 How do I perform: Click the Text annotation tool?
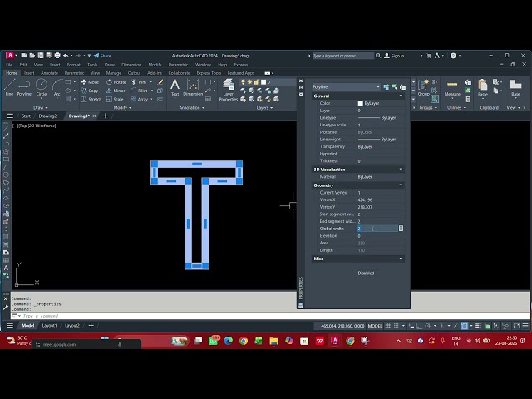click(175, 87)
